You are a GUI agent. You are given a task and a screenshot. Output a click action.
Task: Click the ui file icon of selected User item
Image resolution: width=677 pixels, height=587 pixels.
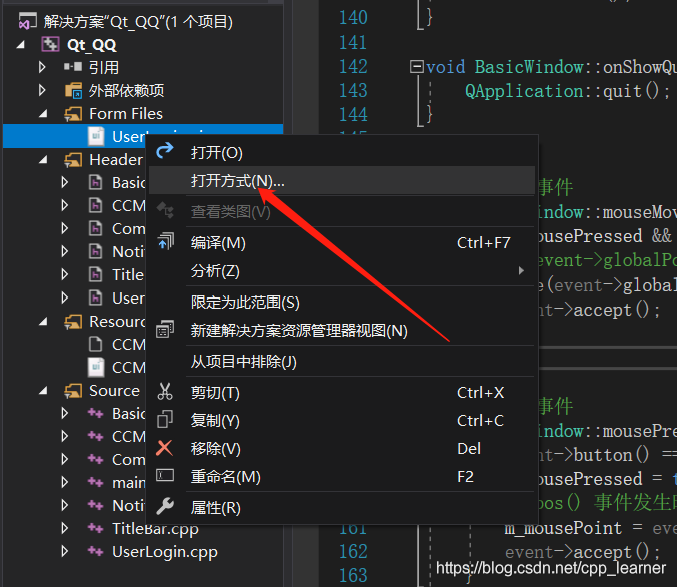click(96, 136)
